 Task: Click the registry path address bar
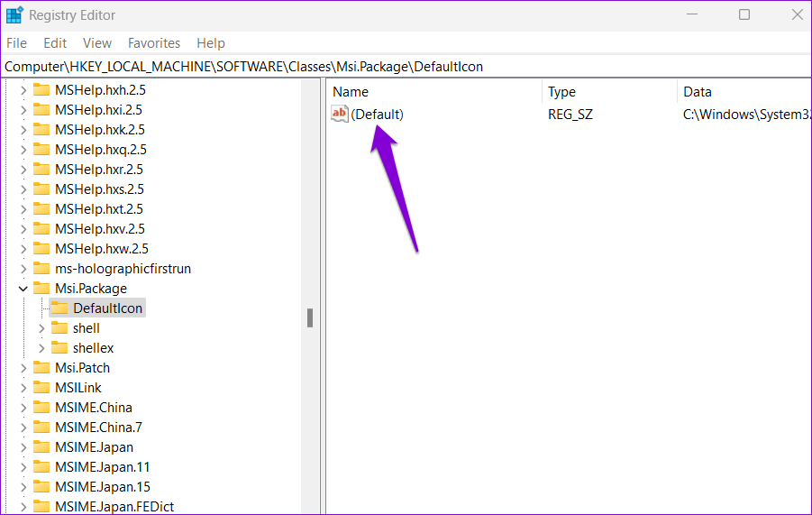click(x=406, y=67)
